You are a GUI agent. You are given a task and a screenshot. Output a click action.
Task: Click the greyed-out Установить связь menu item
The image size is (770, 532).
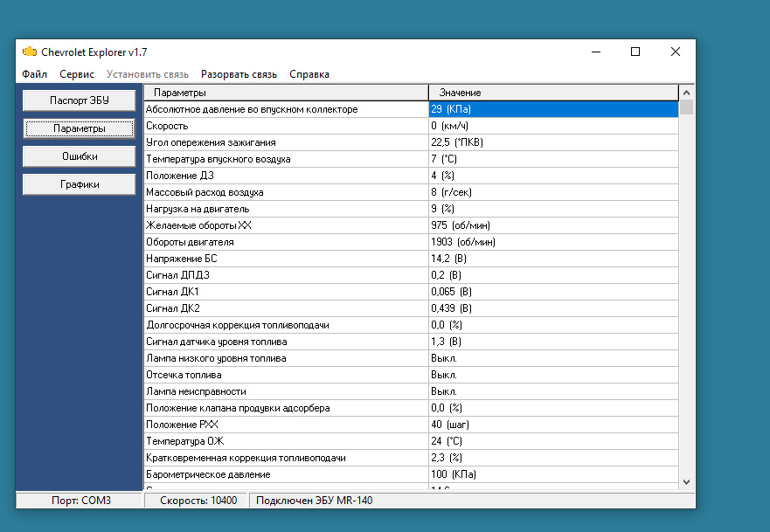pyautogui.click(x=148, y=74)
